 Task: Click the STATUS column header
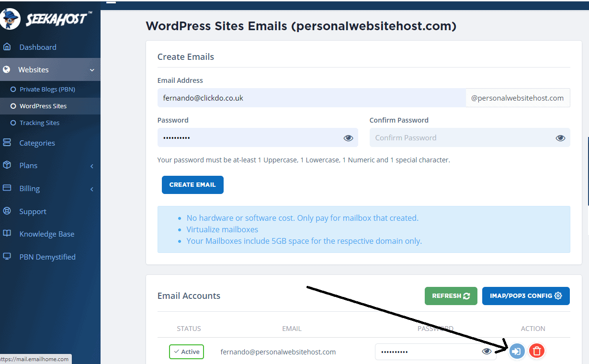click(x=189, y=329)
